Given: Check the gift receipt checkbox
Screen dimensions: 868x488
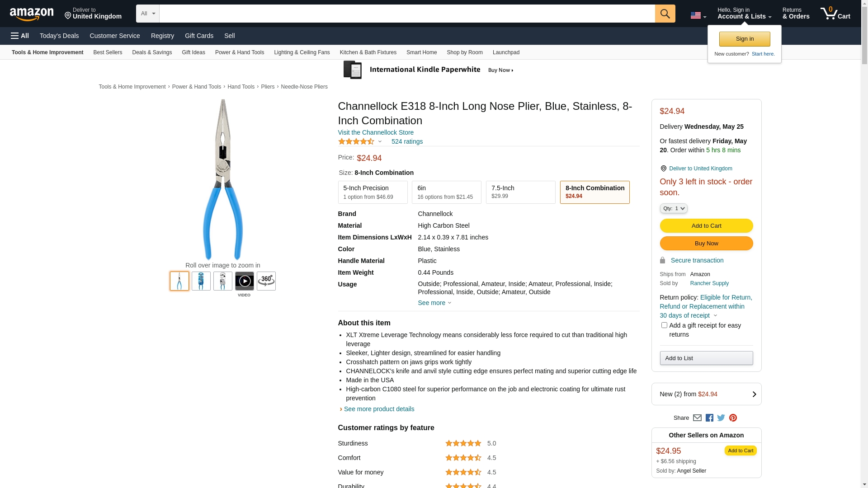Looking at the screenshot, I should (x=664, y=325).
